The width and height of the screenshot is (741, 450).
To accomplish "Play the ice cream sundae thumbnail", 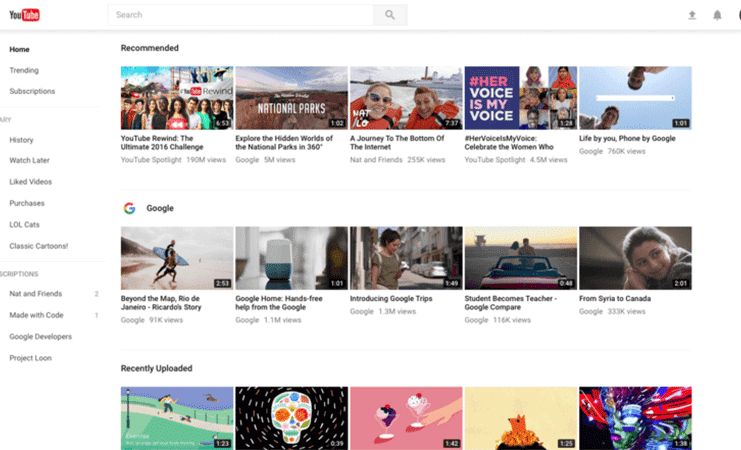I will point(406,418).
